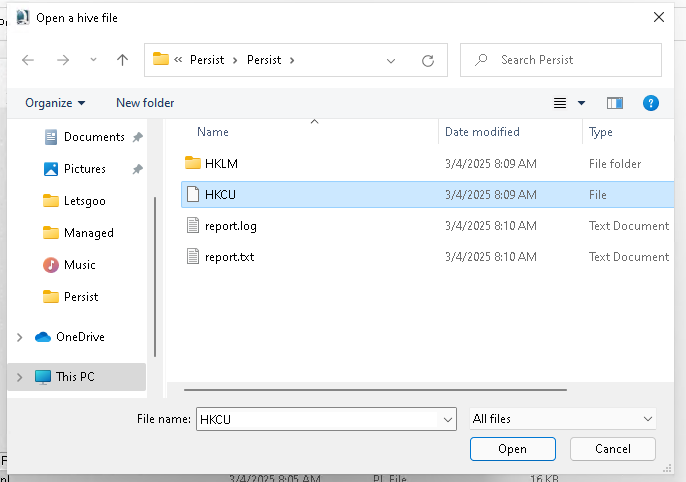Open the recent locations dropdown arrow
The height and width of the screenshot is (482, 686).
[94, 60]
